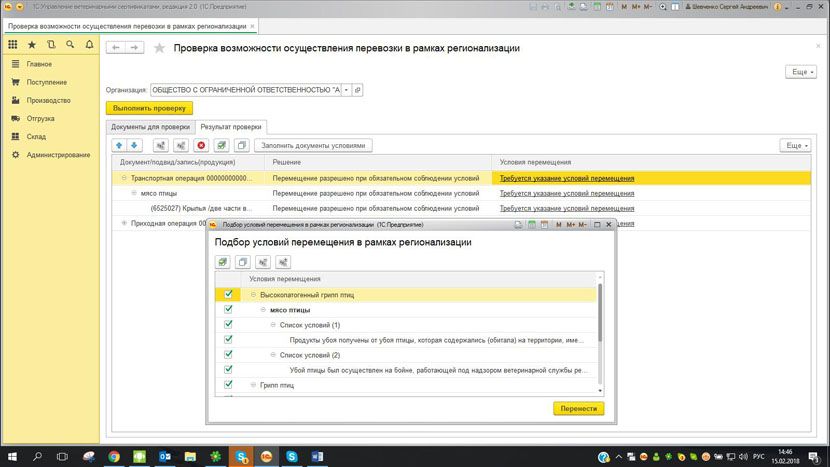Click the collapse all tree nodes icon in results toolbar
The height and width of the screenshot is (467, 830).
[181, 145]
